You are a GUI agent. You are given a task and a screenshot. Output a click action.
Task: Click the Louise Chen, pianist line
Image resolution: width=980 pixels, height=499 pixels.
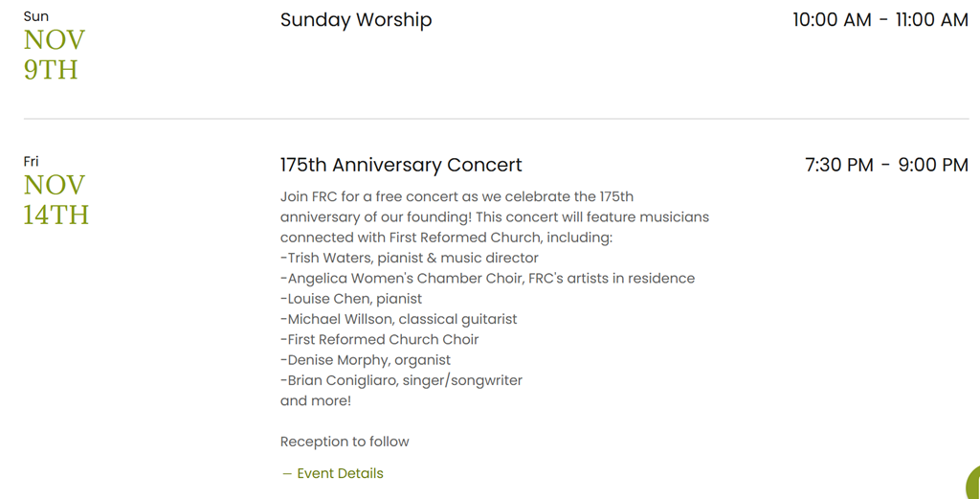tap(351, 299)
